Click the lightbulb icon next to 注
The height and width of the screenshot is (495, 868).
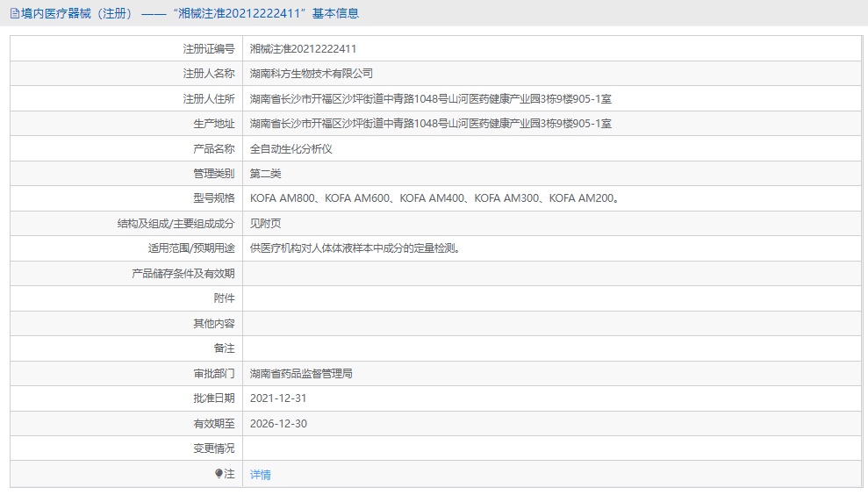219,474
